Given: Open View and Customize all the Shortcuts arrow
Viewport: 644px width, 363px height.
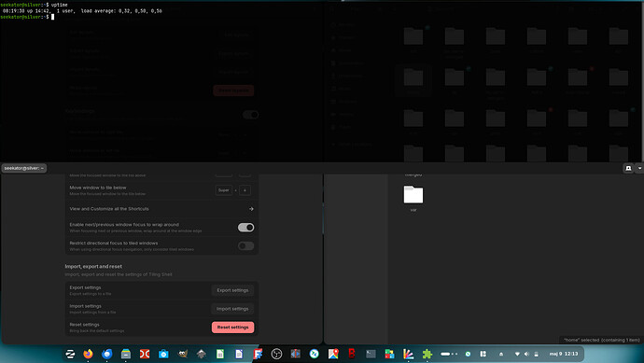Looking at the screenshot, I should [x=251, y=209].
